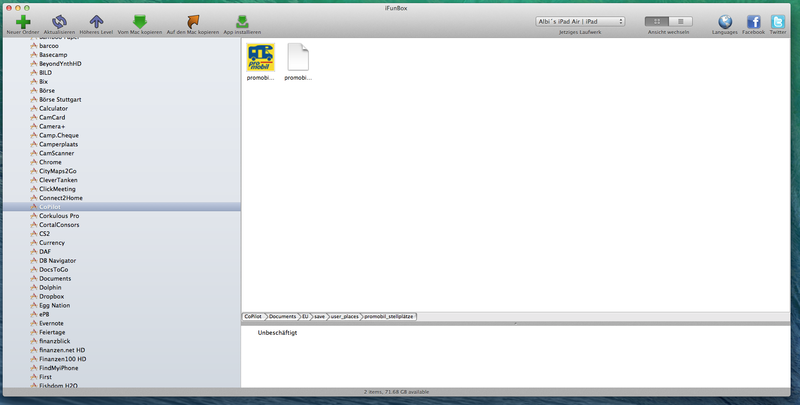Go to the Documents breadcrumb segment
800x405 pixels.
coord(282,316)
